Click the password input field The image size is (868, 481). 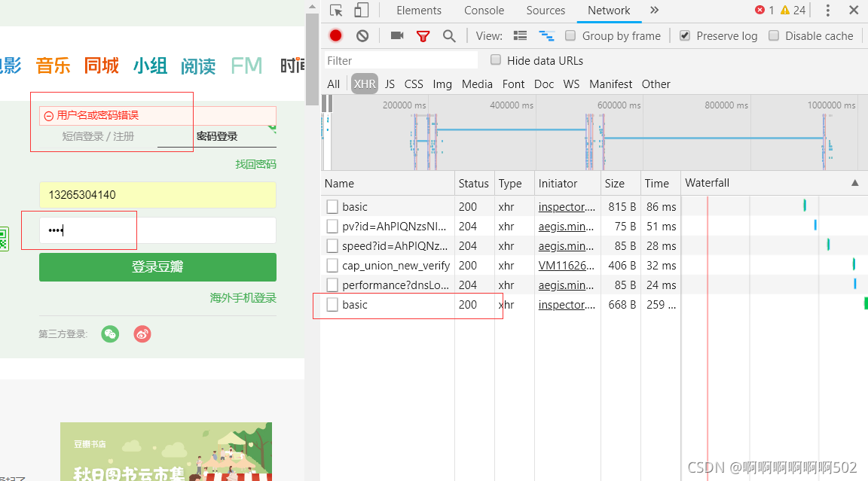(x=157, y=230)
